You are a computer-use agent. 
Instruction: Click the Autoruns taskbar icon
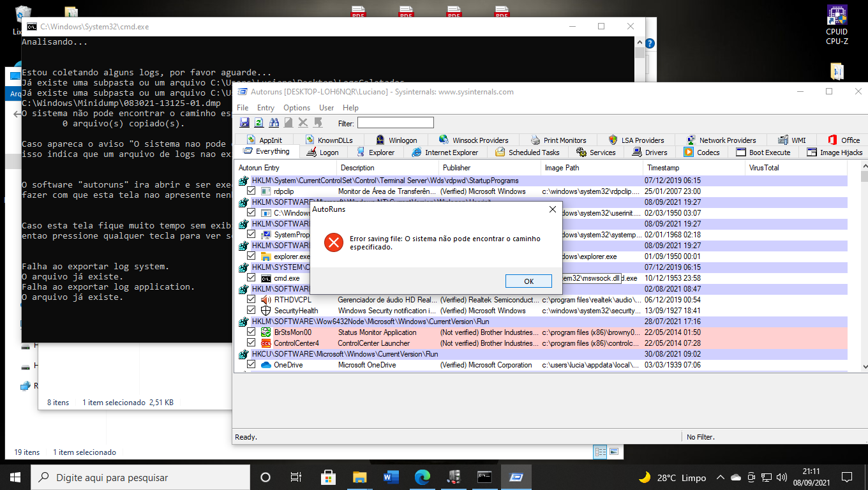coord(516,477)
